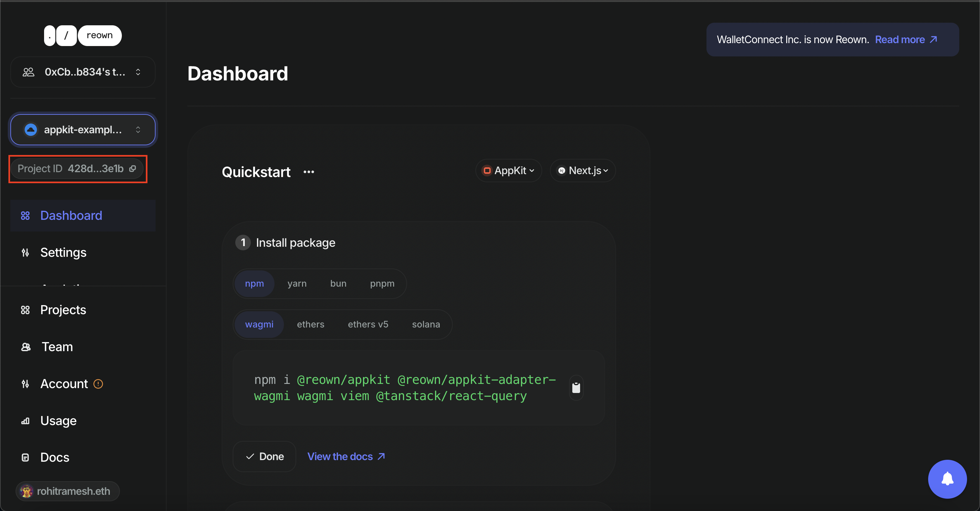Open the appkit-example project dropdown
Image resolution: width=980 pixels, height=511 pixels.
tap(83, 130)
